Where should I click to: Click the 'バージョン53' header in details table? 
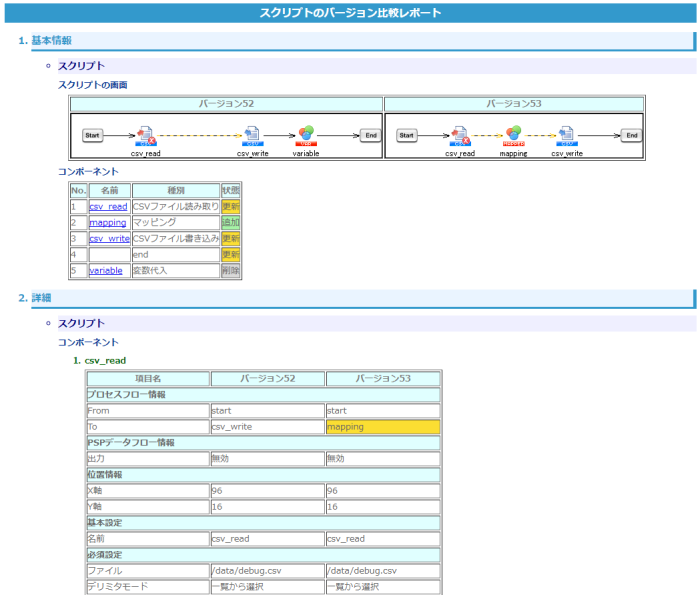click(x=382, y=379)
